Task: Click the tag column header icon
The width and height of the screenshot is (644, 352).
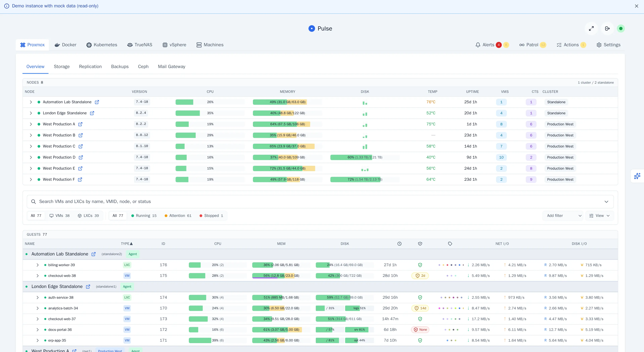Action: 450,244
